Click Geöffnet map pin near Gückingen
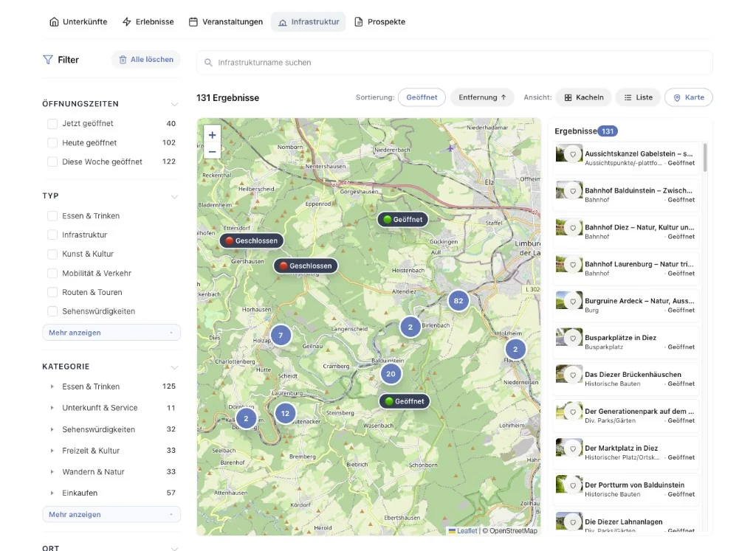The height and width of the screenshot is (551, 756). [x=402, y=220]
